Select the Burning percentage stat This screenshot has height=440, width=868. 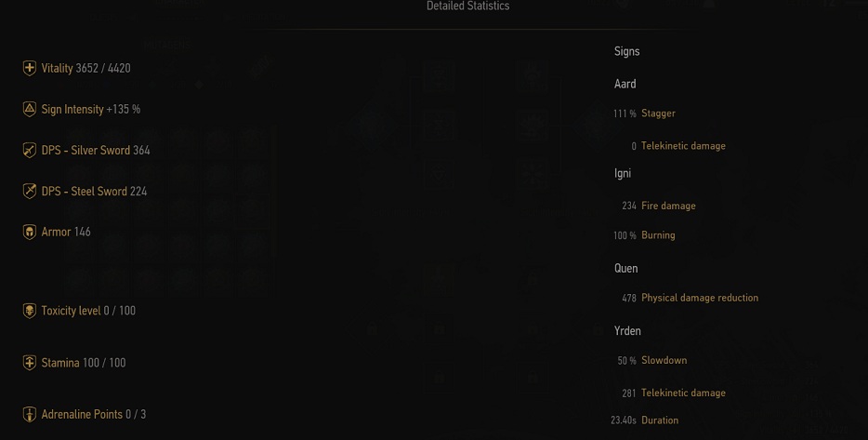point(657,235)
